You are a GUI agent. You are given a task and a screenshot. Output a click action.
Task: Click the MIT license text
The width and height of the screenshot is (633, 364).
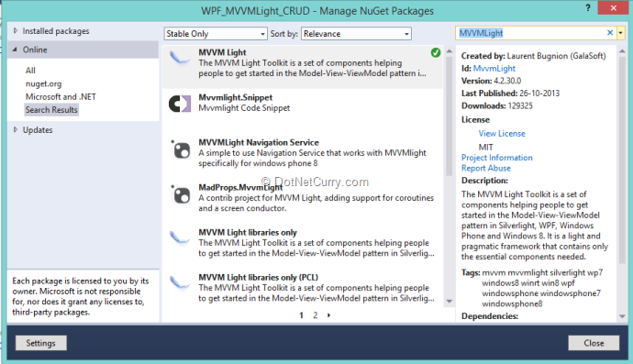click(486, 147)
